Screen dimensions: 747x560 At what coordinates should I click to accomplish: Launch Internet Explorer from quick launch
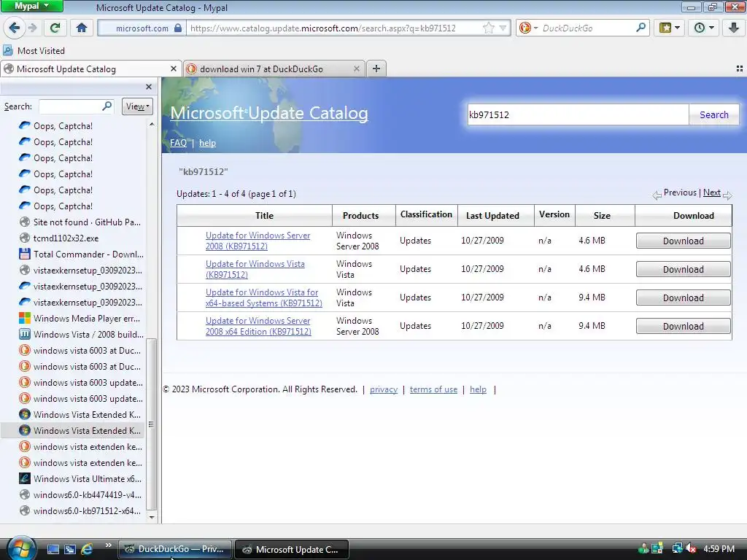87,549
